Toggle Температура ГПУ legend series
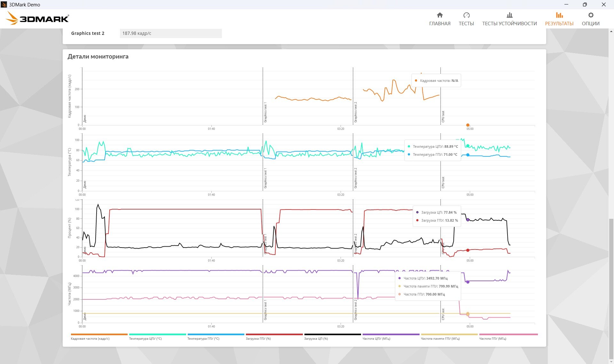Image resolution: width=614 pixels, height=364 pixels. [x=203, y=338]
